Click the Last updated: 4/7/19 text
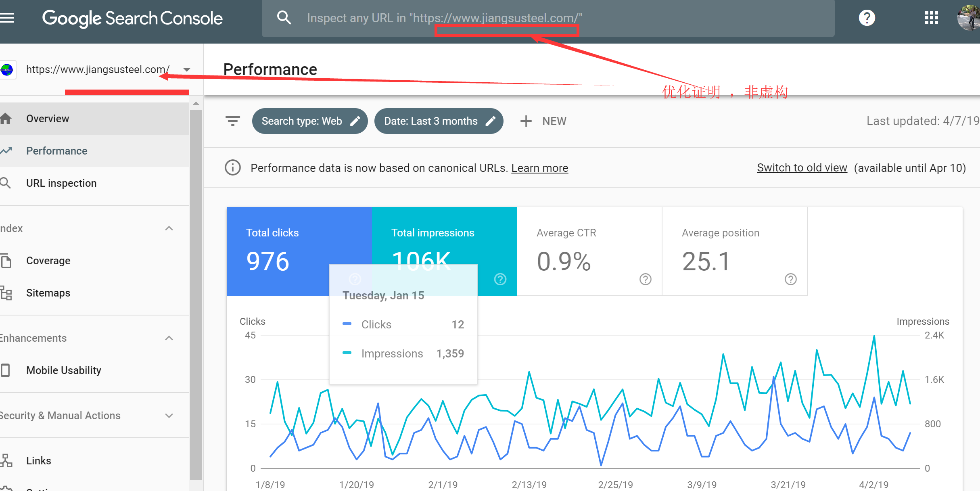 923,121
